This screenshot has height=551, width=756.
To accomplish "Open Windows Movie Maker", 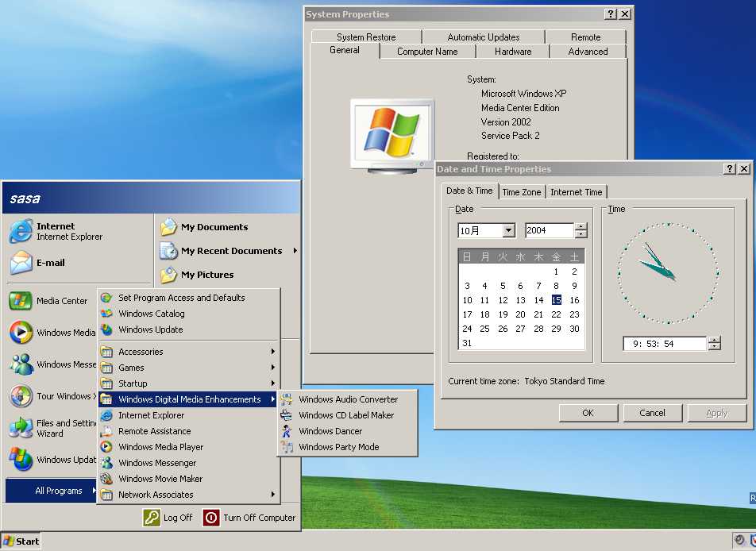I will coord(160,479).
